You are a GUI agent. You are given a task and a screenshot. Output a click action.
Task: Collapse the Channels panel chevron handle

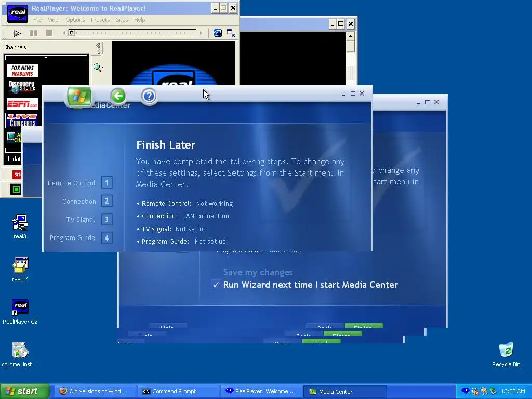[99, 48]
